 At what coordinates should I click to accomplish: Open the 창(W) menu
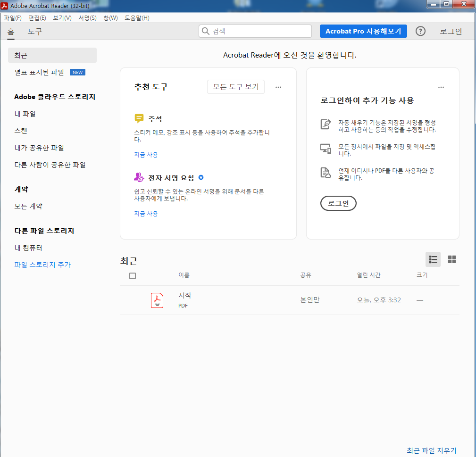(110, 18)
